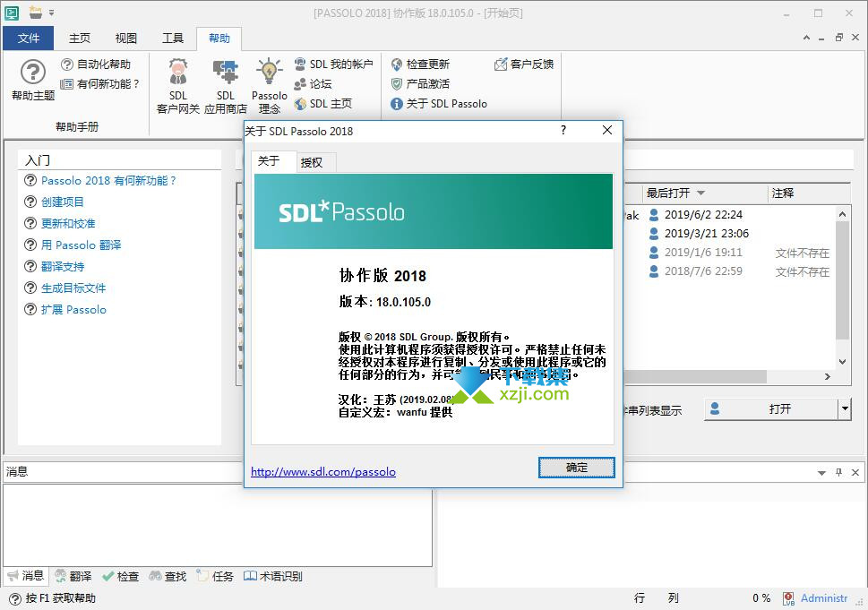Select the 工具 ribbon tab
868x610 pixels.
point(172,38)
